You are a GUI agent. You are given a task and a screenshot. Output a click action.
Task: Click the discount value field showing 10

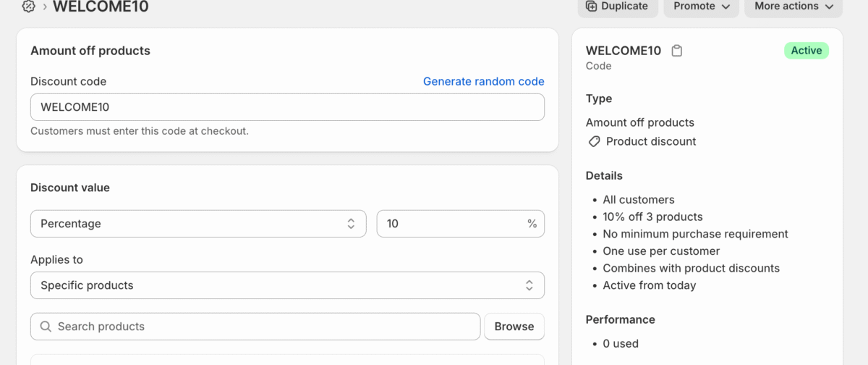(452, 224)
